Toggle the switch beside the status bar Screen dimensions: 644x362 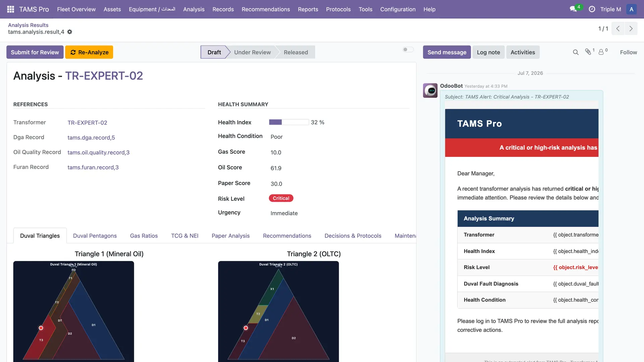point(408,50)
